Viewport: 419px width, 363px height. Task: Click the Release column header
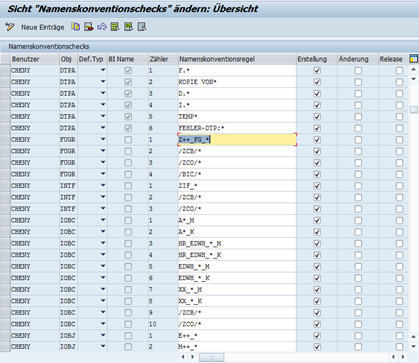point(393,59)
